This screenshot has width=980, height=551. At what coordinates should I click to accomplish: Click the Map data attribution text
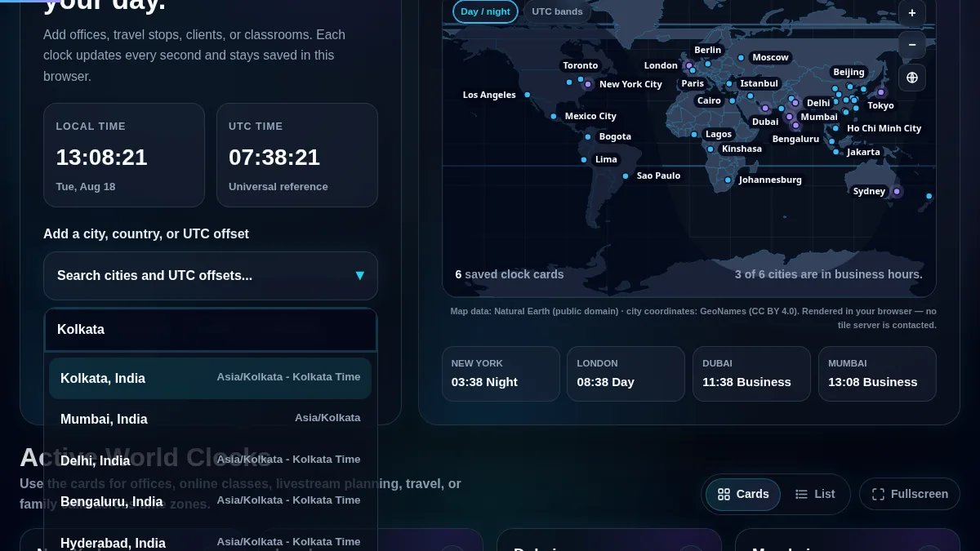click(x=693, y=318)
